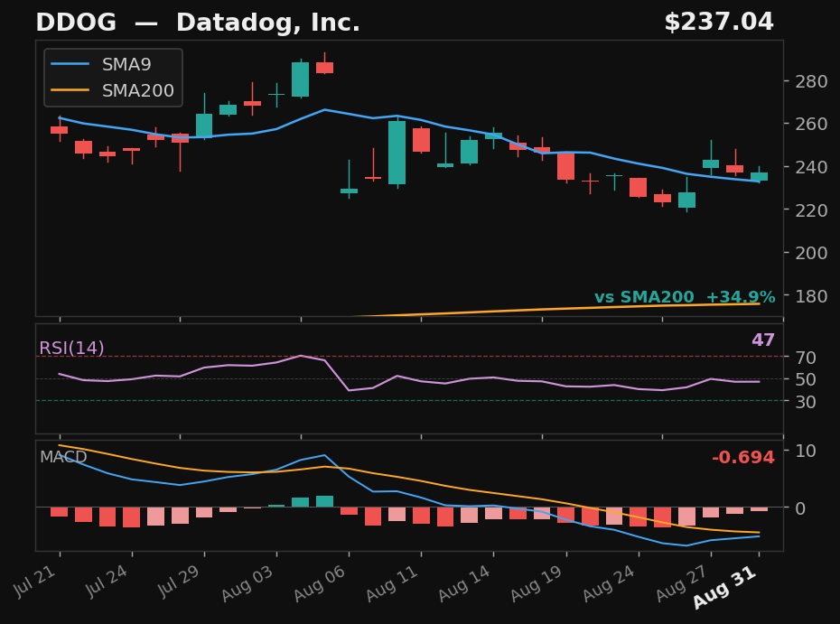Click the 280 price axis label

(811, 81)
